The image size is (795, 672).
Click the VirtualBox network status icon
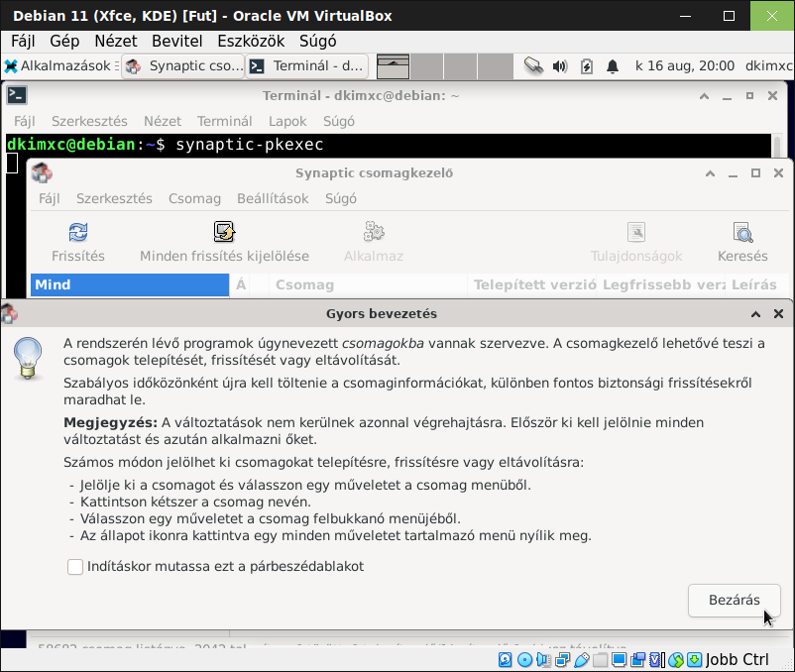(x=563, y=659)
